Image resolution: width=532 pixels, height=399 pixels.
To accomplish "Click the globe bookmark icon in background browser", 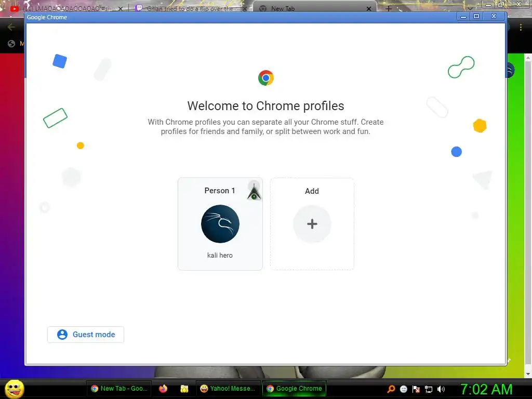I will pos(11,44).
